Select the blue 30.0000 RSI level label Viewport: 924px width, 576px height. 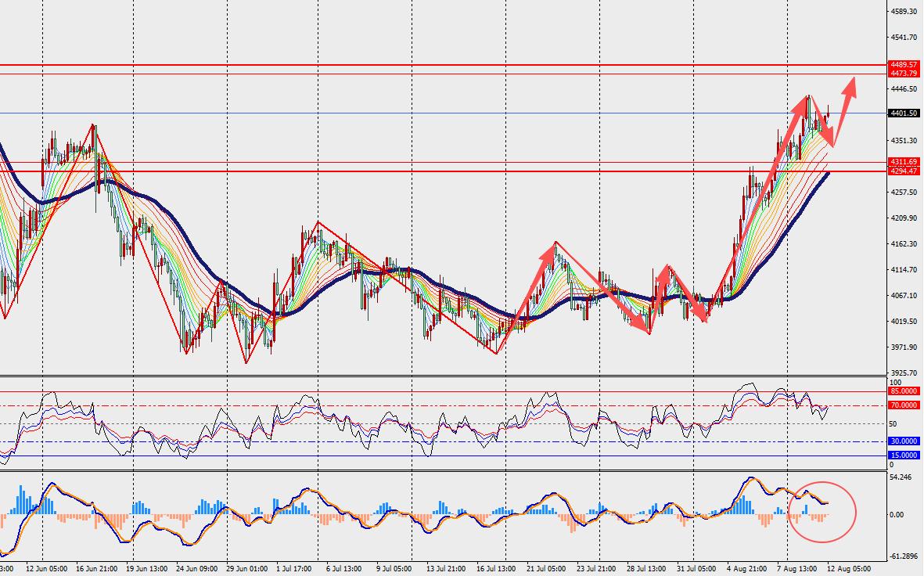904,441
